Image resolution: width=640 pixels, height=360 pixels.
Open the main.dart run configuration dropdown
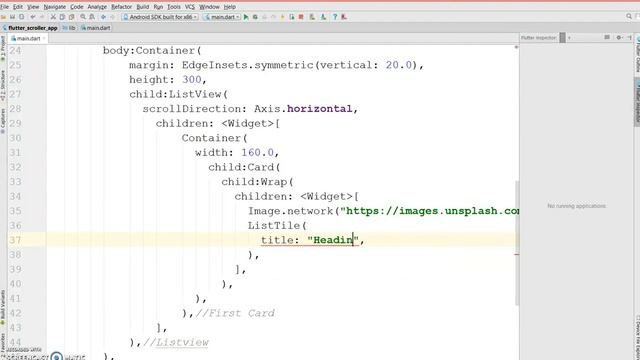pyautogui.click(x=221, y=17)
